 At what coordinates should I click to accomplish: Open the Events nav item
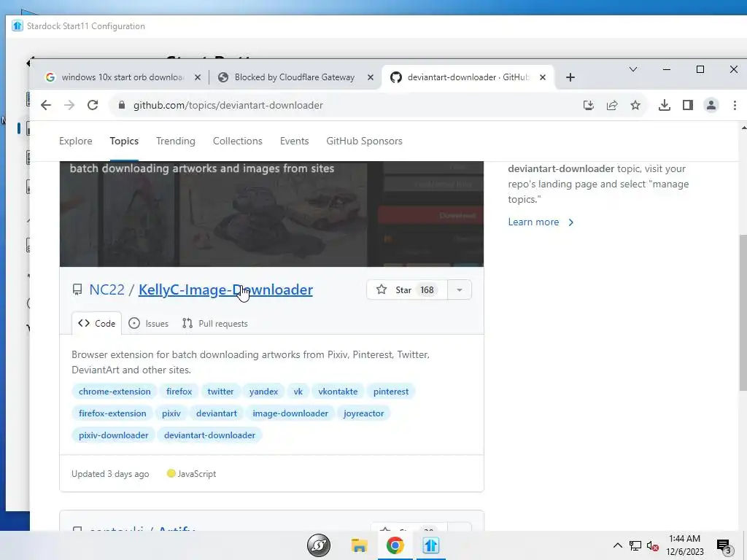point(295,141)
